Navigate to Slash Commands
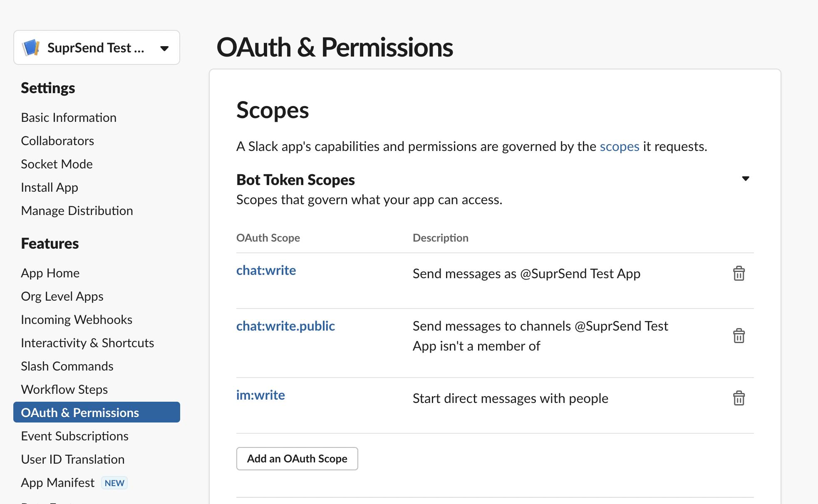The width and height of the screenshot is (818, 504). click(67, 366)
